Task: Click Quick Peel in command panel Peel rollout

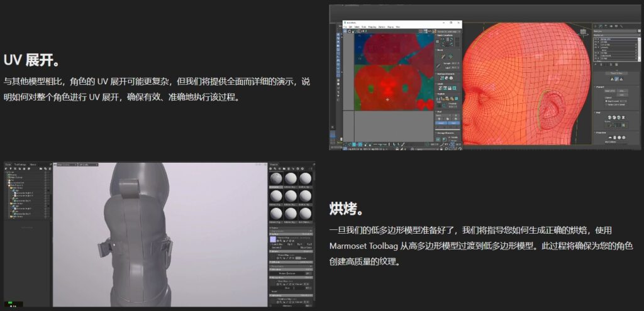Action: tap(610, 117)
